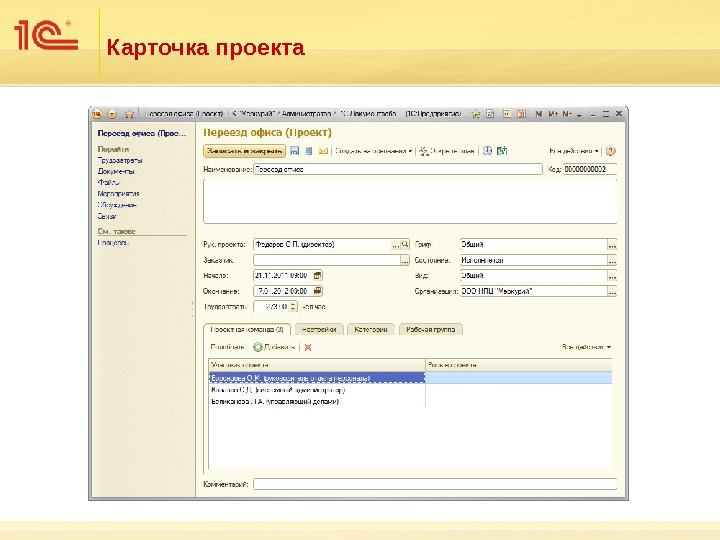
Task: Click the M- memory subtract button
Action: (567, 114)
